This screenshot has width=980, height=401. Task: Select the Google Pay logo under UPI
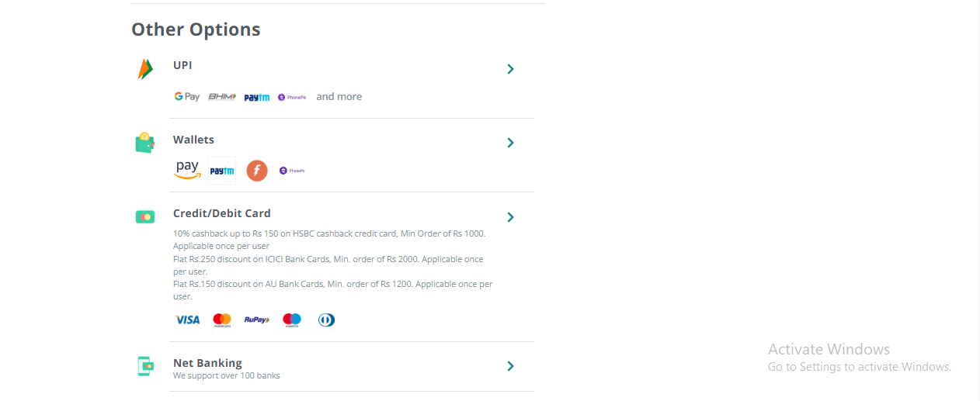186,97
